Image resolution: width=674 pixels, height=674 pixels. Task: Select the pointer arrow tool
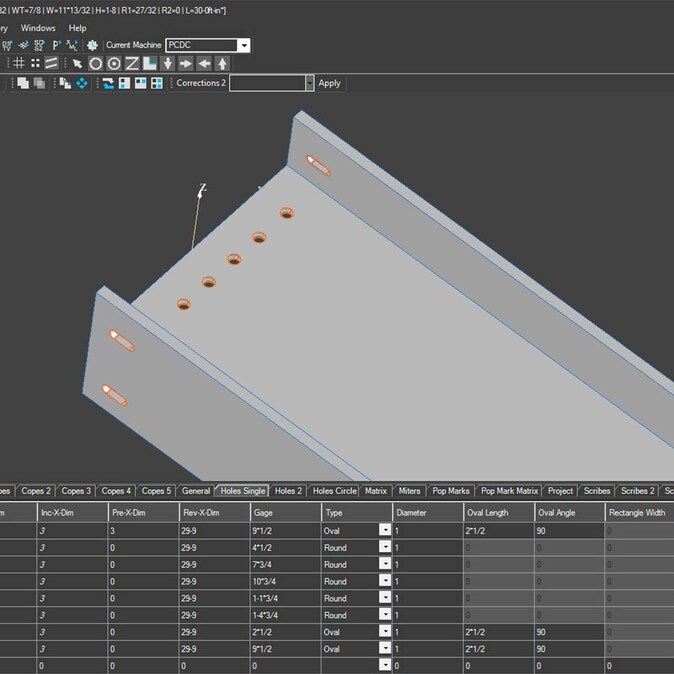tap(77, 64)
